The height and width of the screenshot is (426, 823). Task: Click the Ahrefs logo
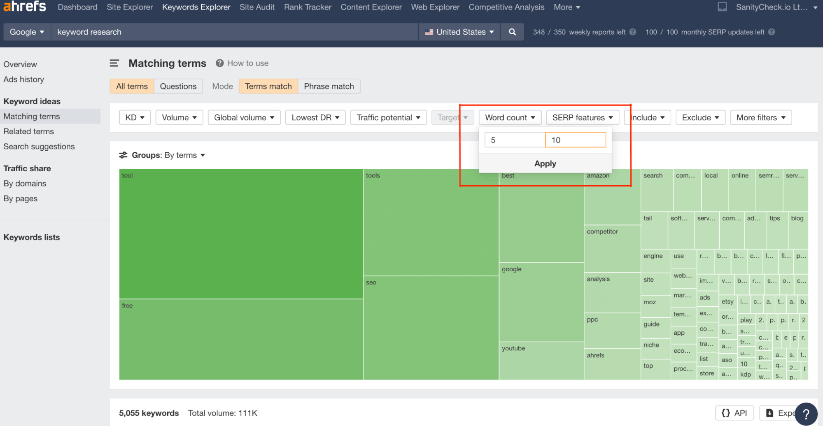(x=25, y=8)
